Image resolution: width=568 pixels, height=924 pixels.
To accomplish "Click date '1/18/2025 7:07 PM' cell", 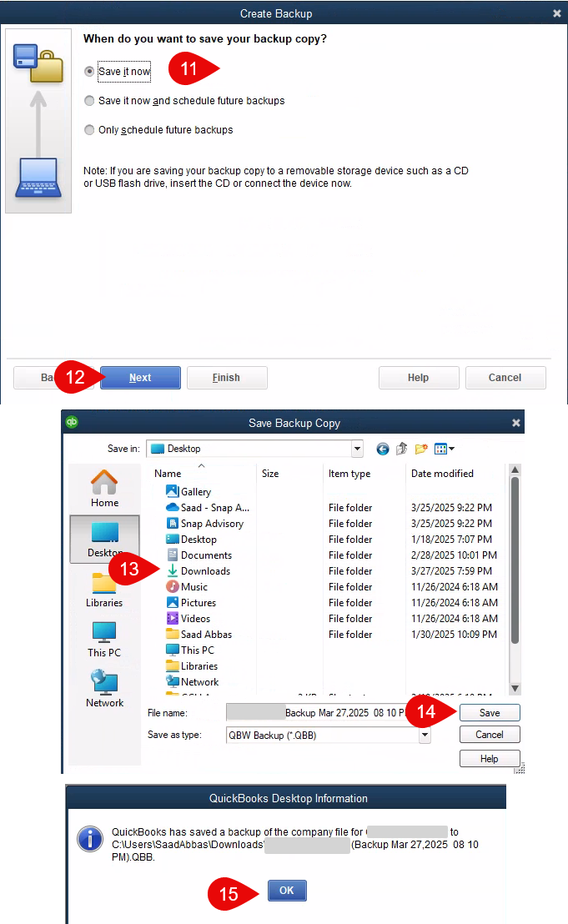I will tap(451, 540).
